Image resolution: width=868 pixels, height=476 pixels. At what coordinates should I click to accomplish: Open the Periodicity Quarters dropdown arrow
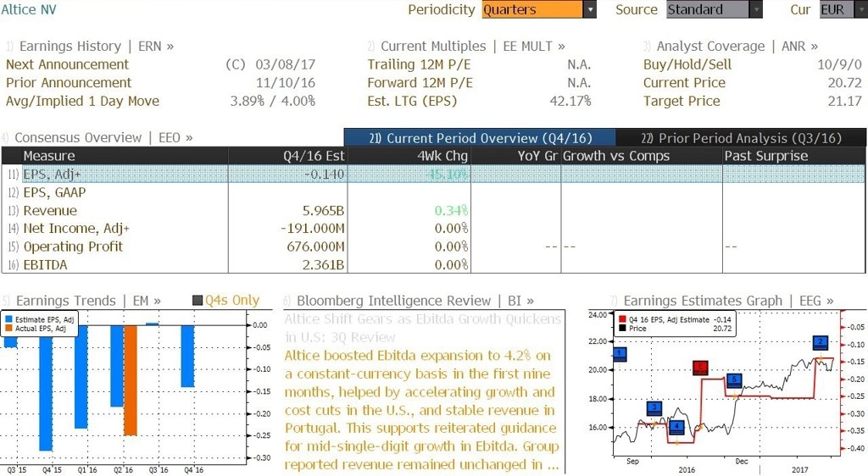[590, 10]
